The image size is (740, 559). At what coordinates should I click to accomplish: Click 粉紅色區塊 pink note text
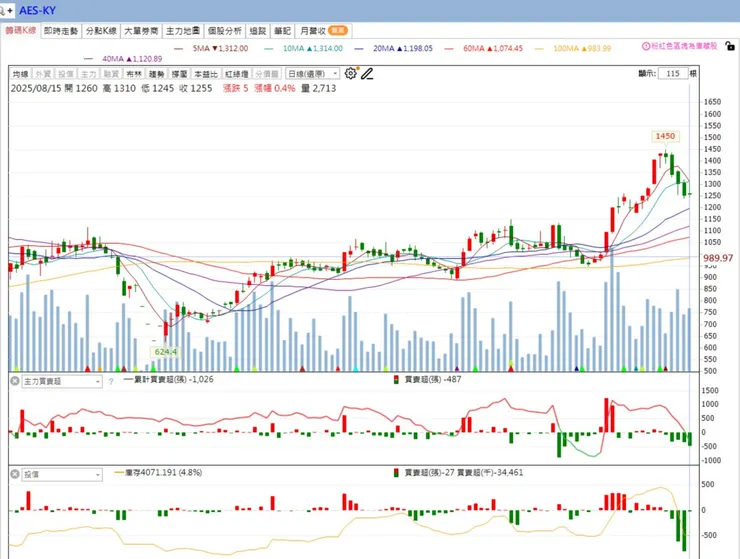point(684,46)
